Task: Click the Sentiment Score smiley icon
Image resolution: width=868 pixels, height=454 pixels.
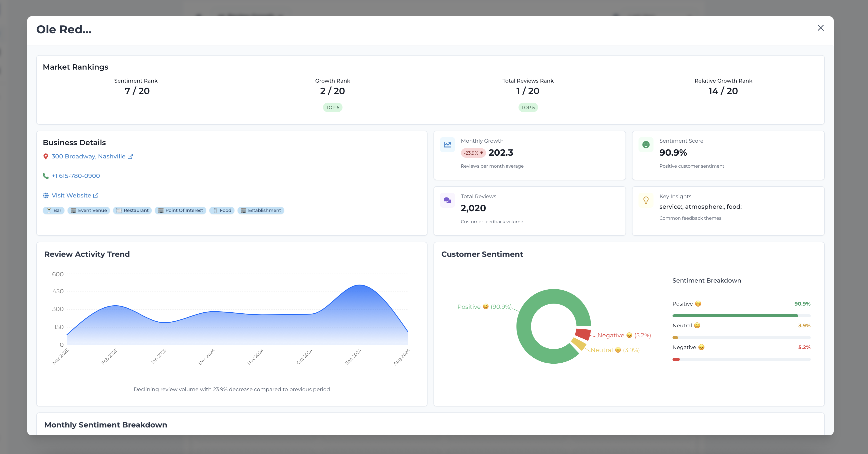Action: (645, 145)
